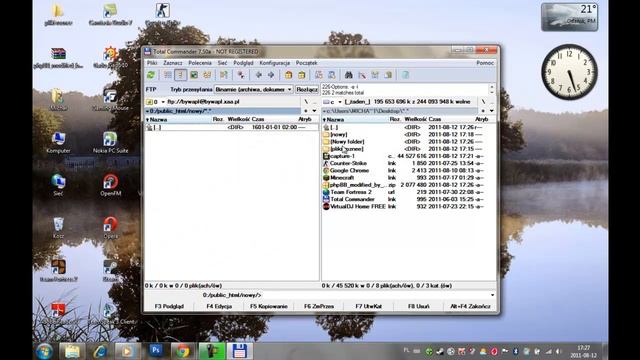Click the unpack files icon
Viewport: 640px width, 360px height.
click(x=302, y=75)
